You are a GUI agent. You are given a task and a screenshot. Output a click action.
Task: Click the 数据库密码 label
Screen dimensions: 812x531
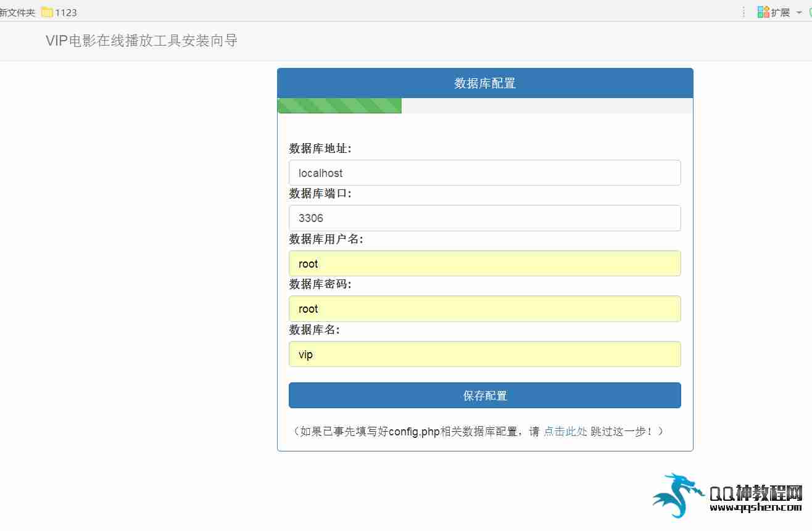(320, 284)
